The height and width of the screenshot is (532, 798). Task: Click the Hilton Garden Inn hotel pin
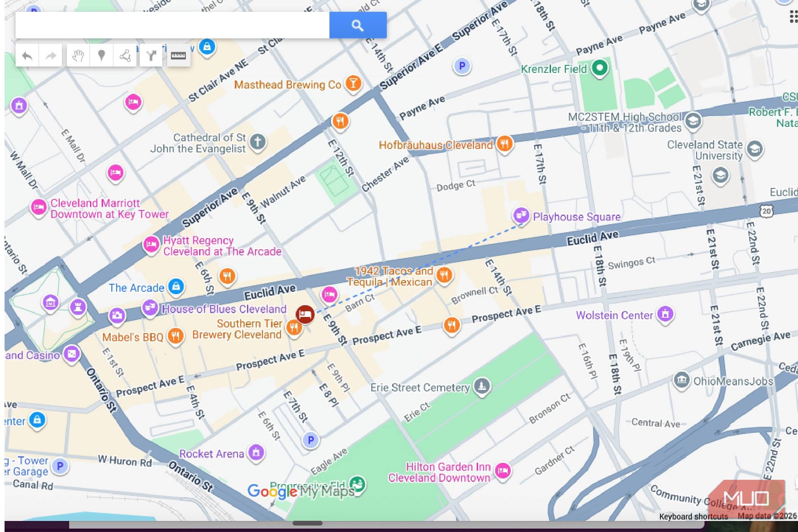pos(503,471)
